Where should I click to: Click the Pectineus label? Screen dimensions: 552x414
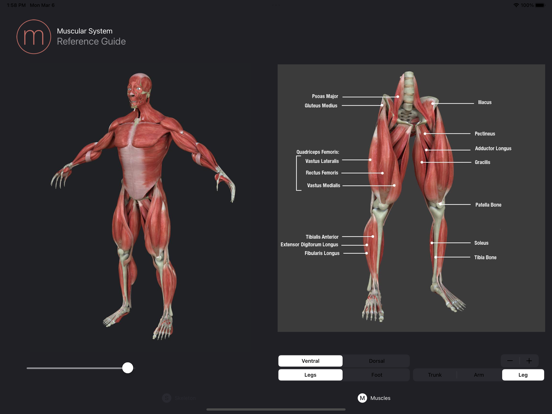click(485, 134)
